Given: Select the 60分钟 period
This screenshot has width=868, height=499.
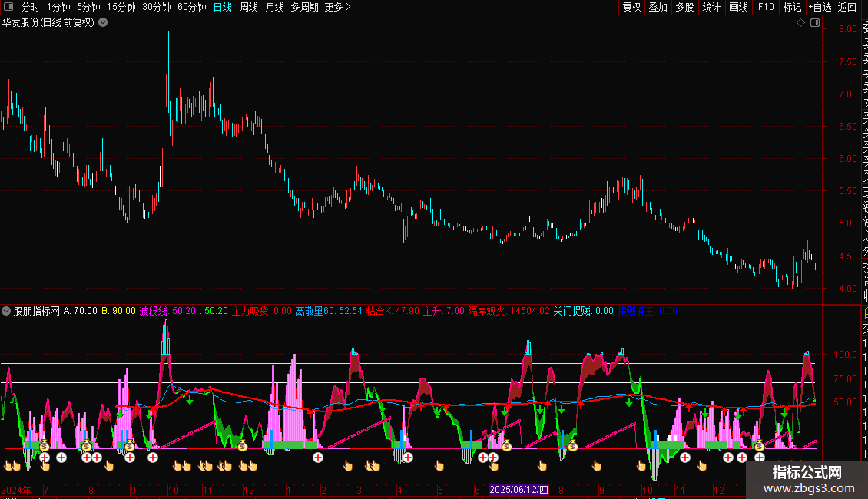Looking at the screenshot, I should click(x=192, y=7).
